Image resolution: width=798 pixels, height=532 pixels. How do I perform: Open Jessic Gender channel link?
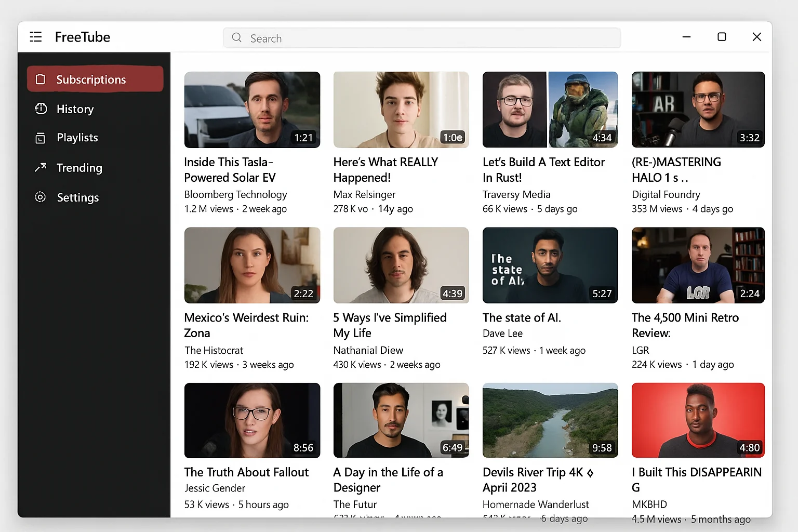(x=215, y=488)
